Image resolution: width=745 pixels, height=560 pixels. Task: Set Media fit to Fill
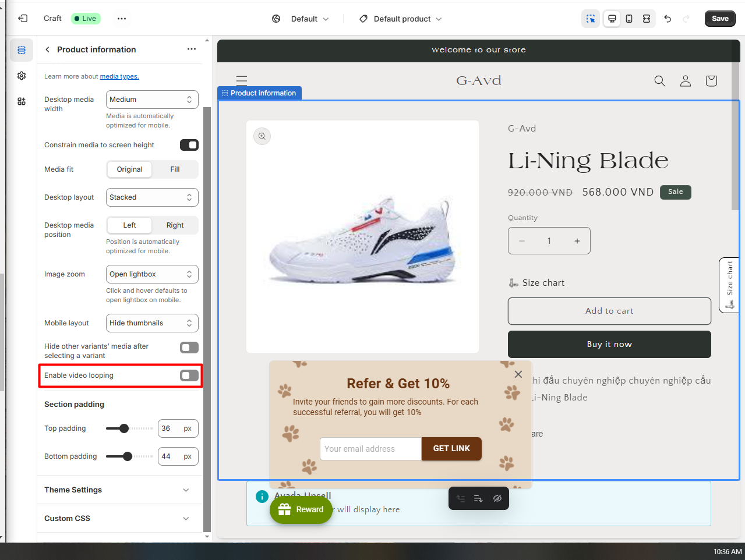click(175, 169)
